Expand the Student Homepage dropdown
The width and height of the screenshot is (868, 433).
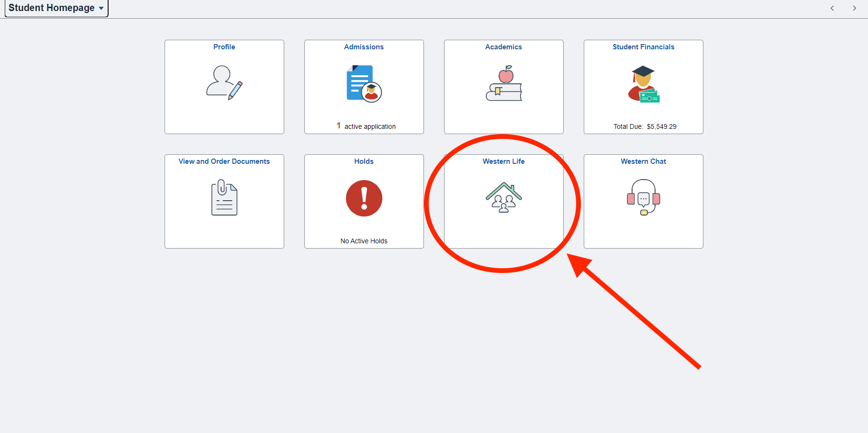56,8
